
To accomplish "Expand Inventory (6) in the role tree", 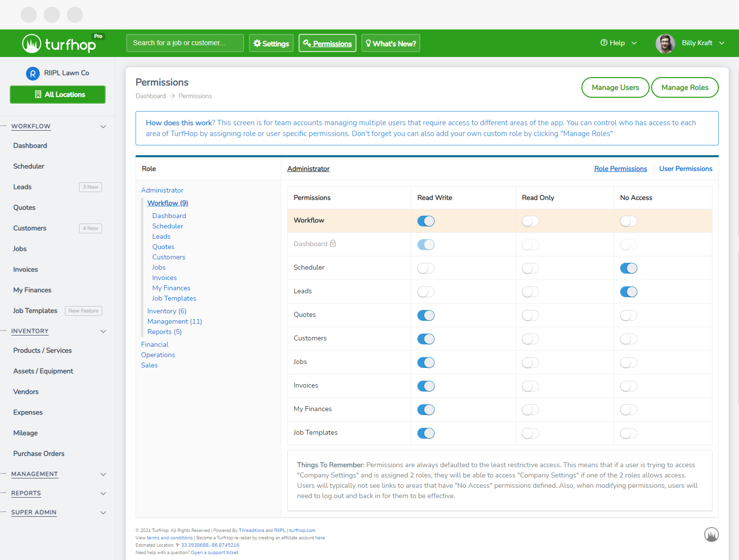I will (x=167, y=311).
